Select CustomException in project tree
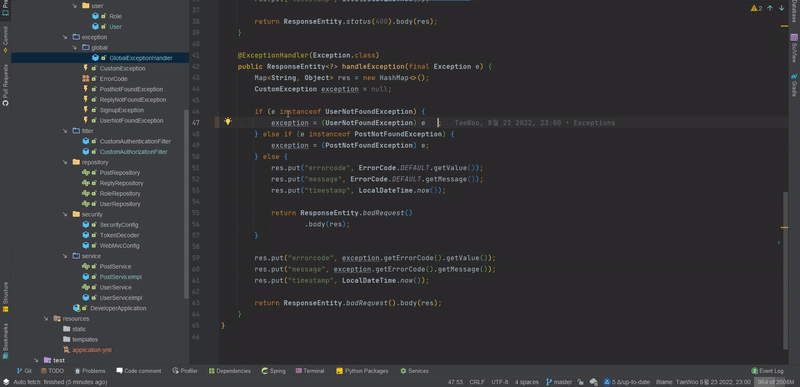This screenshot has height=387, width=800. [x=122, y=68]
